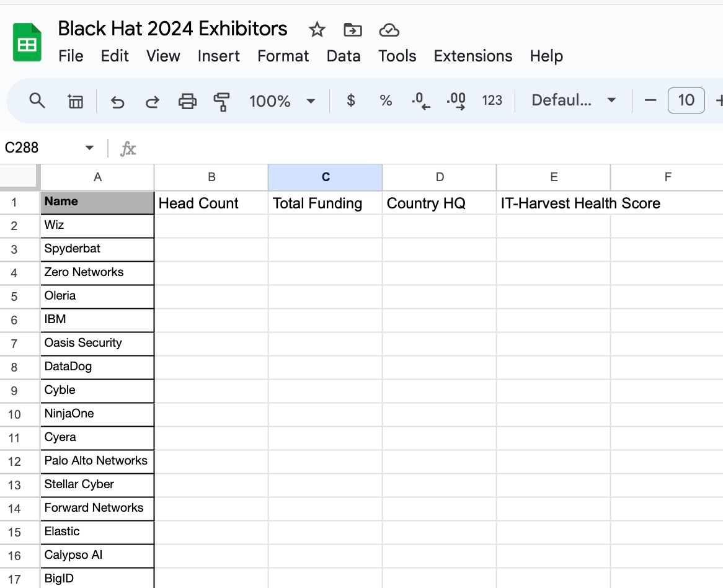Viewport: 723px width, 588px height.
Task: Click the font size field showing 10
Action: pos(686,100)
